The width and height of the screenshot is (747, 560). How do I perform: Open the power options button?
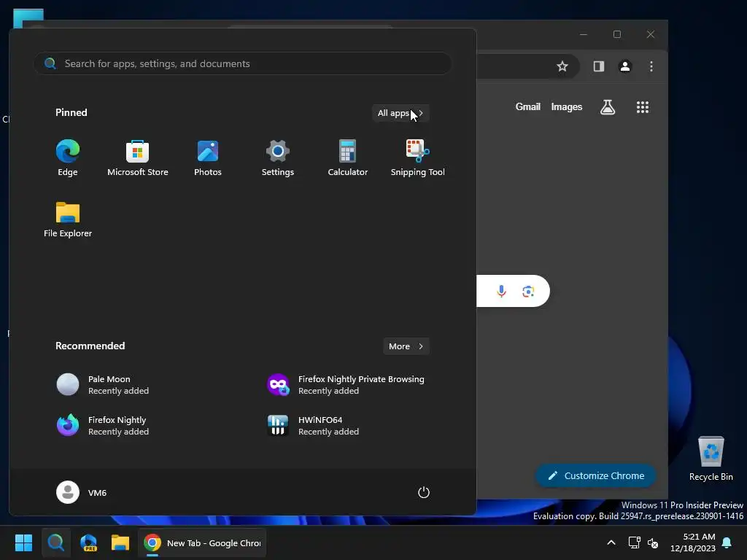click(424, 492)
